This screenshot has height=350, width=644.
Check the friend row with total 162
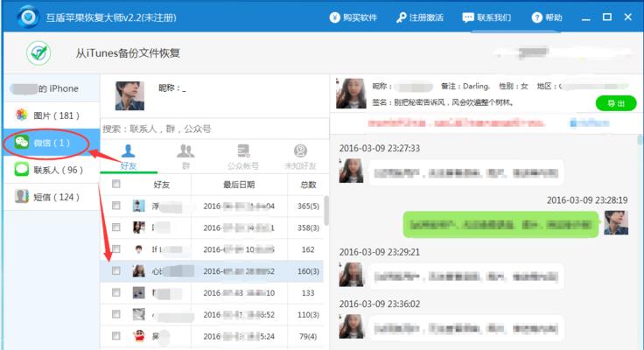point(116,249)
